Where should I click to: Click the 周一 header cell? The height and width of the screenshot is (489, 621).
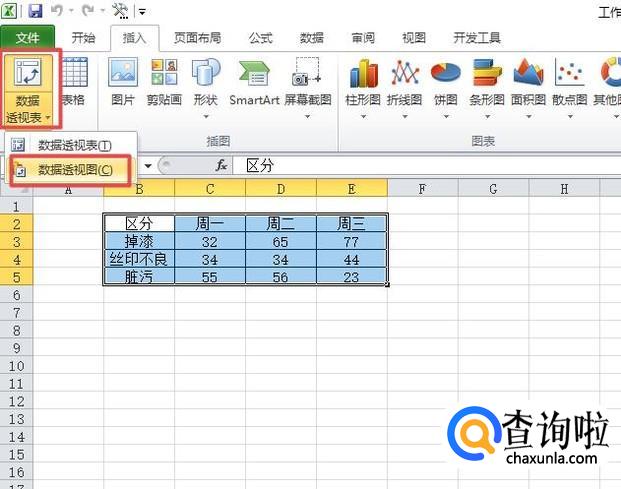point(210,224)
